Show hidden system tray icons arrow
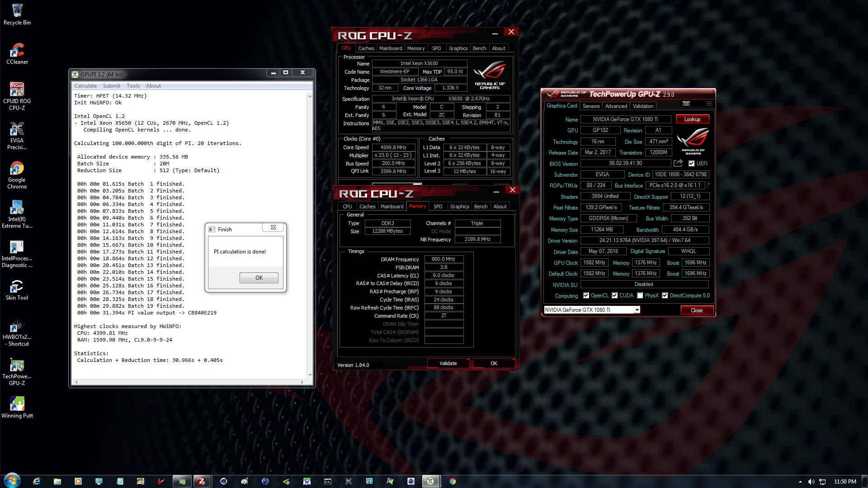 tap(800, 482)
